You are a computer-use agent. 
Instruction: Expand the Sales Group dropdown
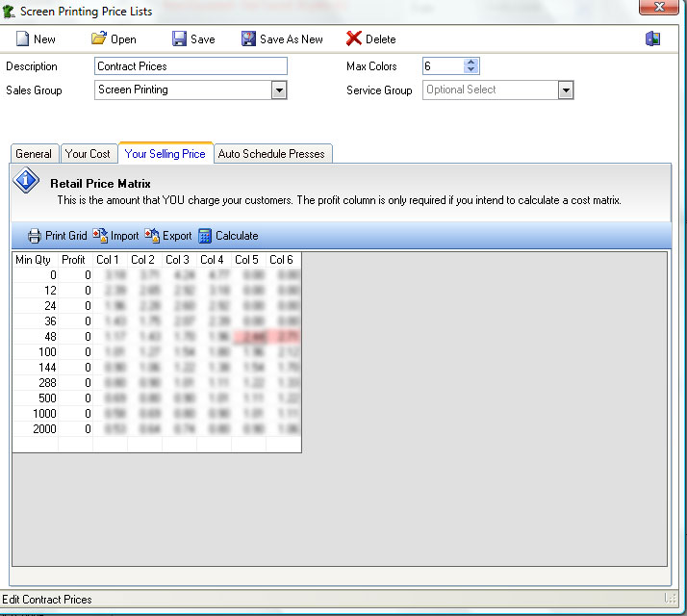pos(279,90)
